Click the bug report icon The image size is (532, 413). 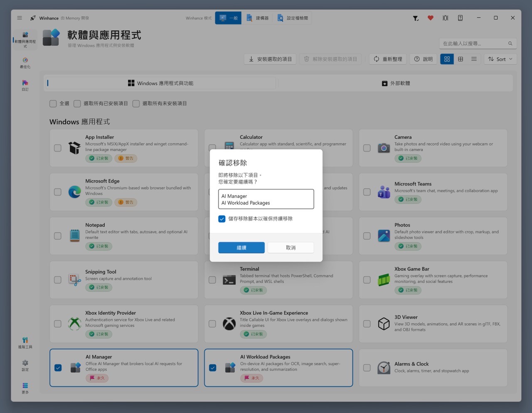pyautogui.click(x=446, y=18)
